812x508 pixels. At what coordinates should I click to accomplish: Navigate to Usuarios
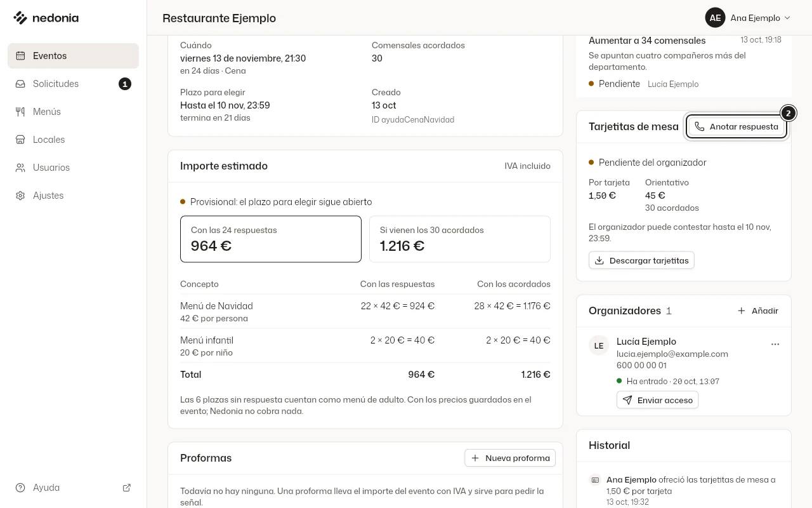coord(73,168)
